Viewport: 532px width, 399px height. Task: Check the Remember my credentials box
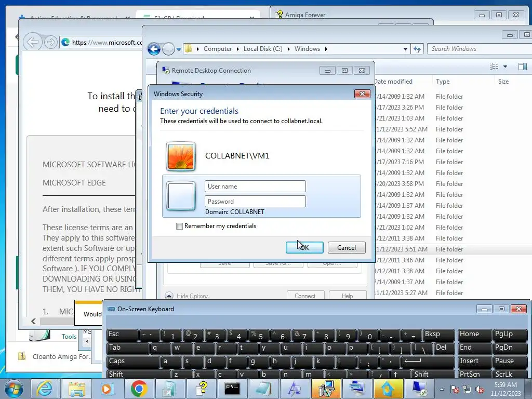point(179,227)
